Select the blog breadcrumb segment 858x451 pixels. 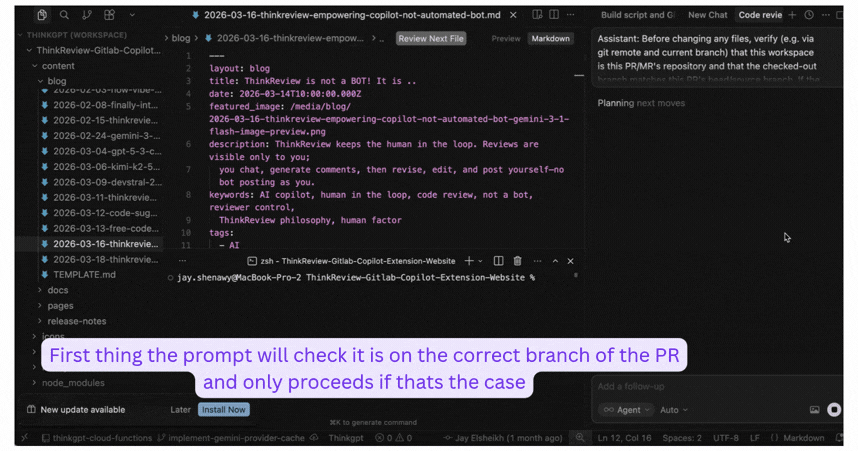coord(181,38)
